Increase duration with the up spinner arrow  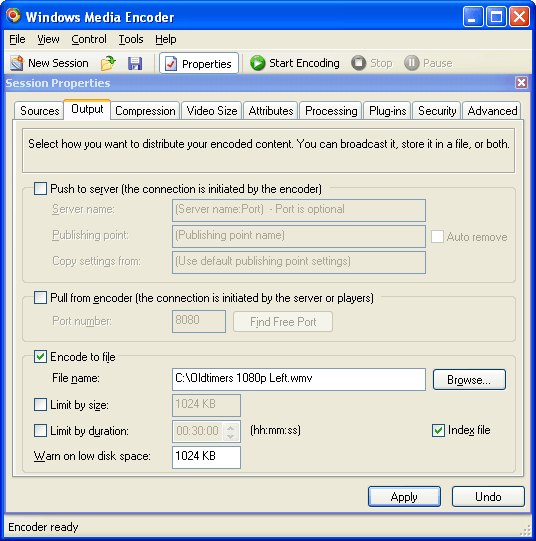(231, 427)
